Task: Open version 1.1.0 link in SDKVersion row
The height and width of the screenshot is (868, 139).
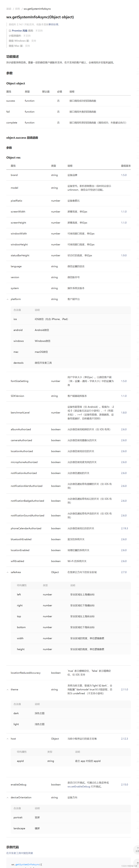Action: coord(124,396)
